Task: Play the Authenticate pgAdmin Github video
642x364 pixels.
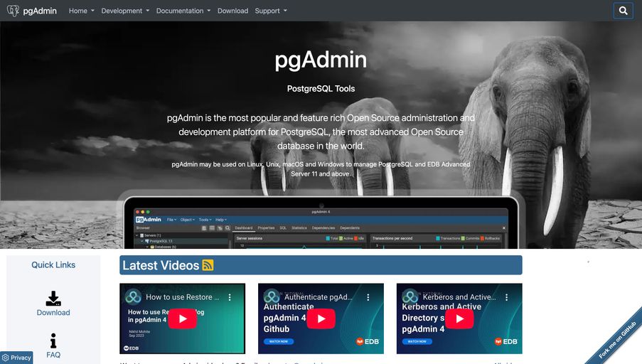Action: click(321, 318)
